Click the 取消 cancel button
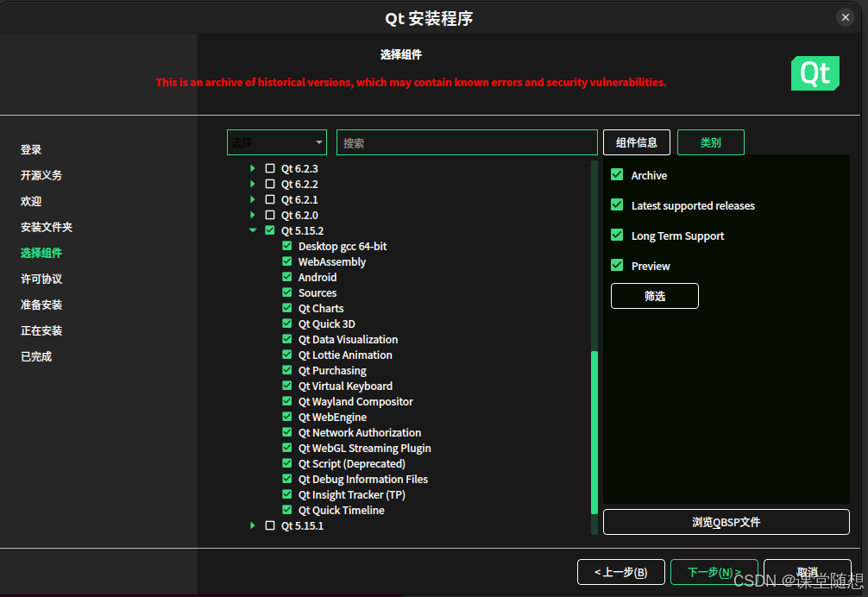This screenshot has height=597, width=868. coord(807,572)
